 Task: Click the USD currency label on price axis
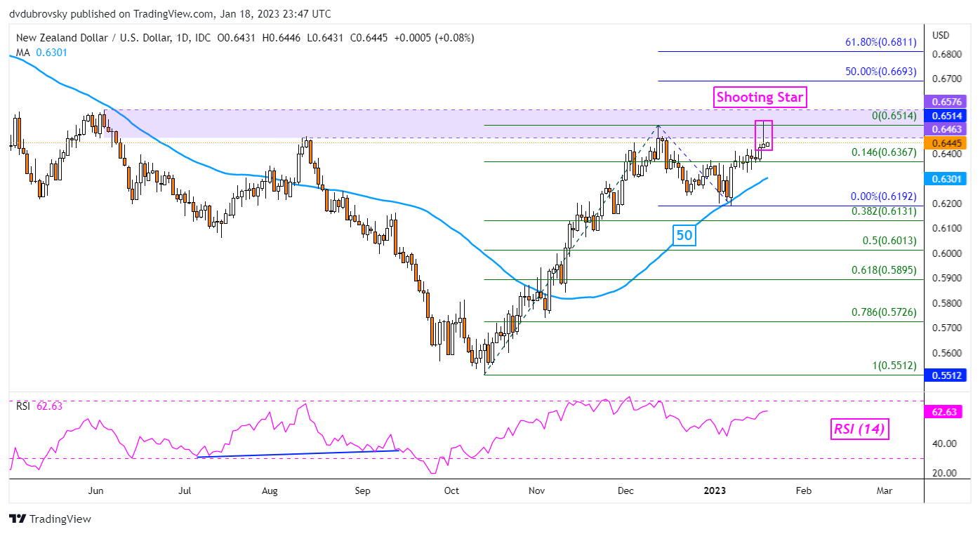940,35
